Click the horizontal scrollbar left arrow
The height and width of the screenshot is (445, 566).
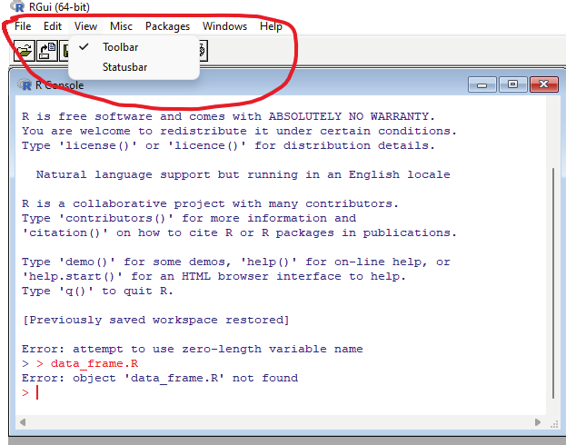23,422
